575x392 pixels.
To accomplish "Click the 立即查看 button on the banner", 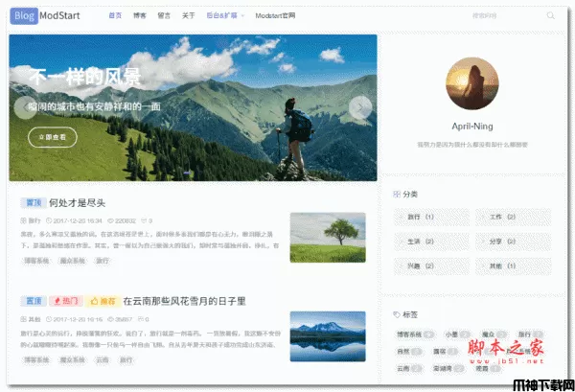I will pos(53,137).
